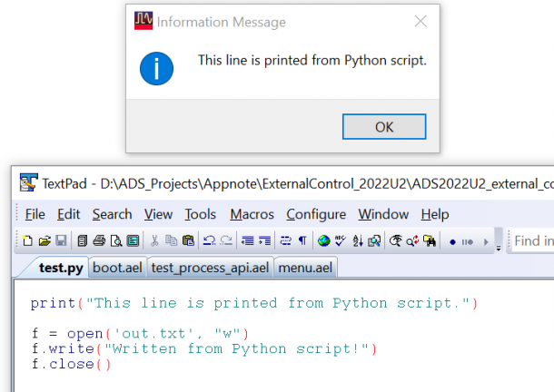Click the Record macro dot icon
Screen dimensions: 554x392
(451, 241)
